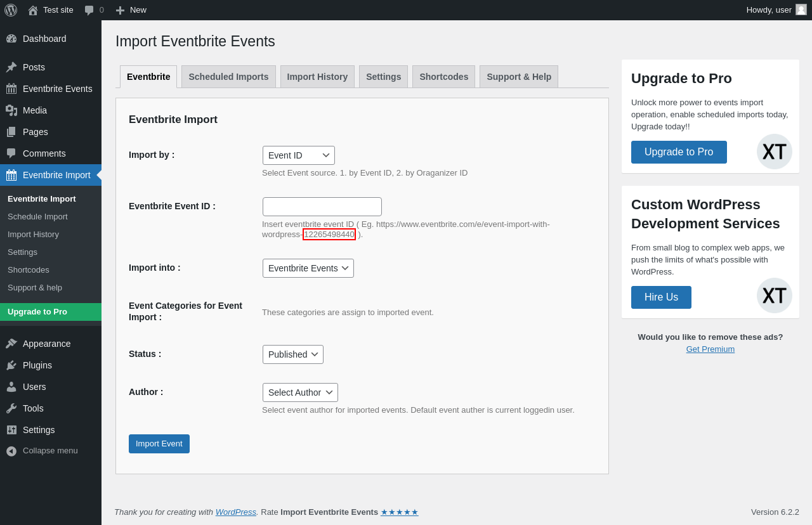
Task: Open the Import by dropdown
Action: 299,155
